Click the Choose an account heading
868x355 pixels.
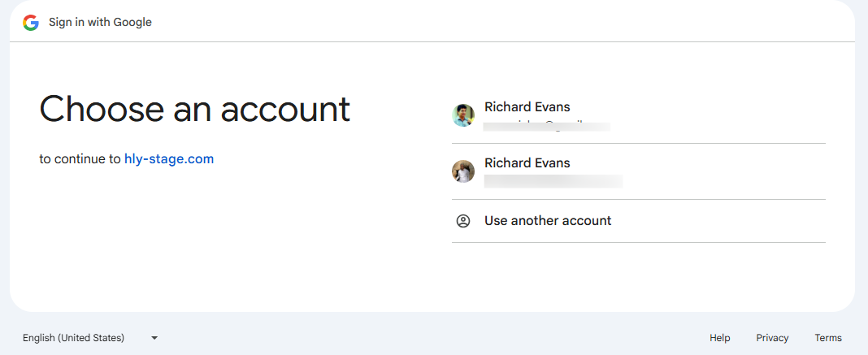click(194, 108)
